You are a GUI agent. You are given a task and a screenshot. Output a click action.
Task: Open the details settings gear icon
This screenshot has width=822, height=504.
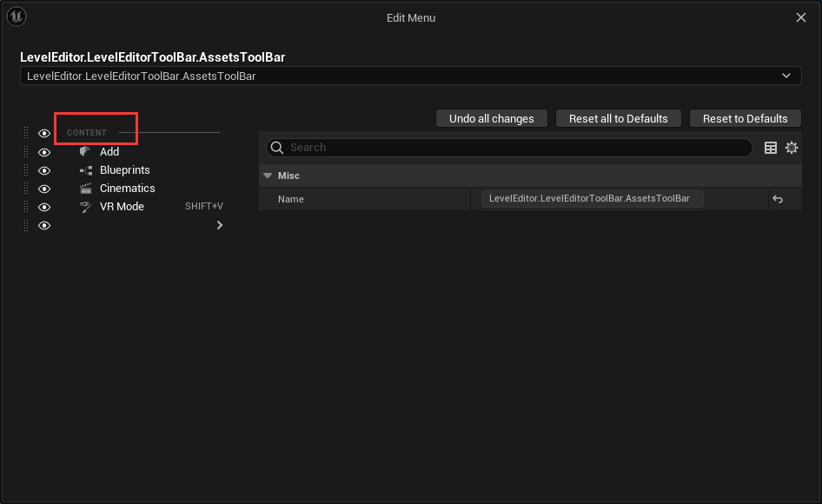[792, 148]
